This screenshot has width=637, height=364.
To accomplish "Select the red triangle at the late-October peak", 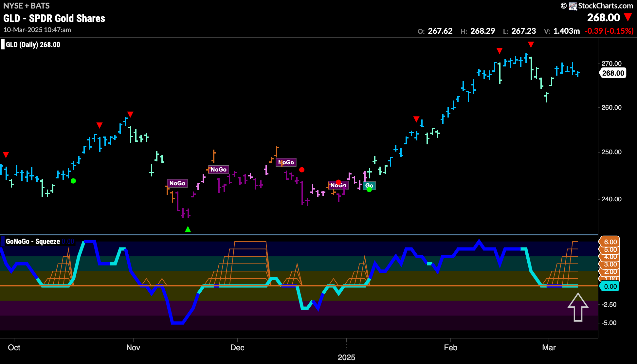I will (130, 114).
